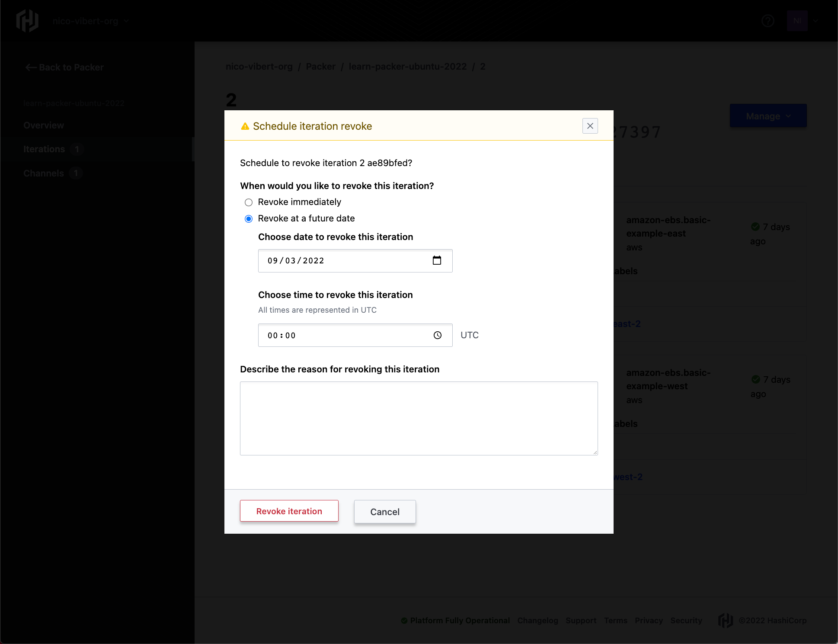The image size is (838, 644).
Task: Select Revoke immediately radio option
Action: [x=249, y=202]
